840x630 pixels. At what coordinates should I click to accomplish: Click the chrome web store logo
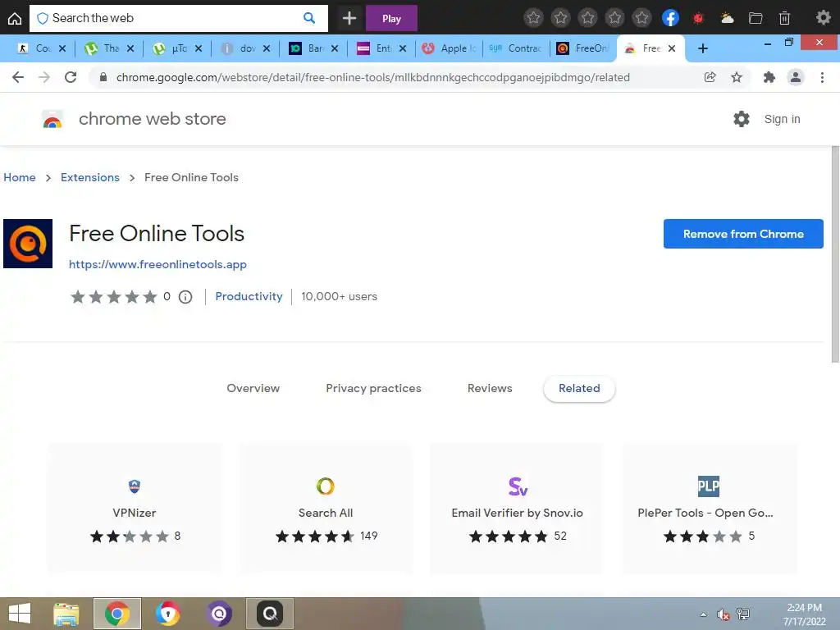pos(52,119)
